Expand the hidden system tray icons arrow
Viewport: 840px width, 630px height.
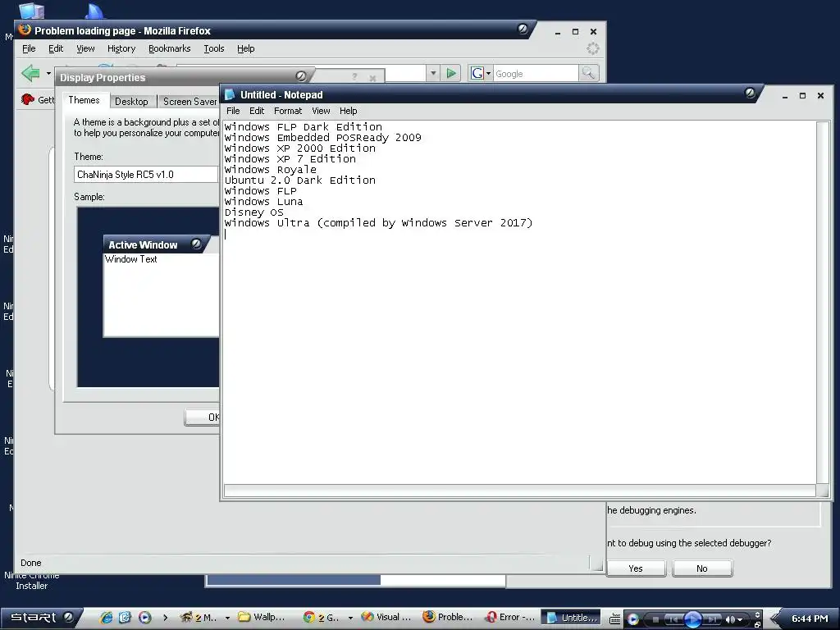click(774, 619)
